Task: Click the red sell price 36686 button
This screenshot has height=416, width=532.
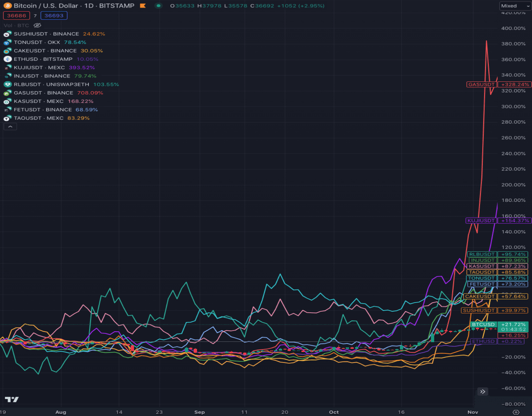Action: pos(16,16)
